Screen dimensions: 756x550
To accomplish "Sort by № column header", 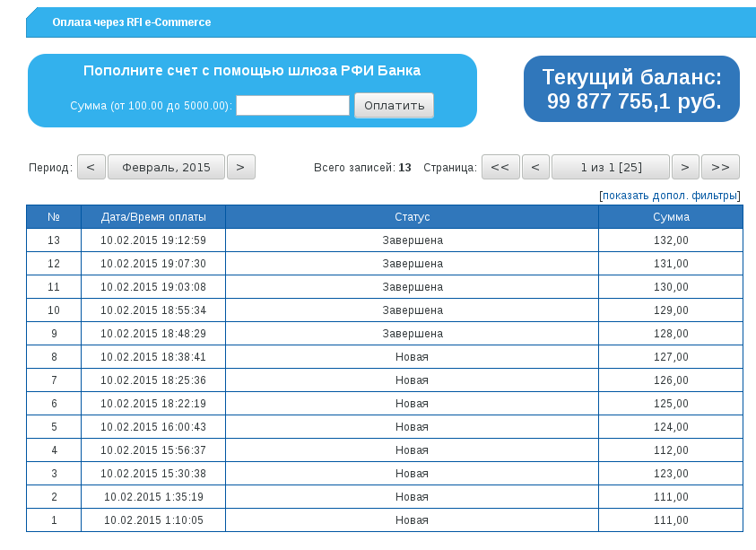I will pyautogui.click(x=54, y=217).
